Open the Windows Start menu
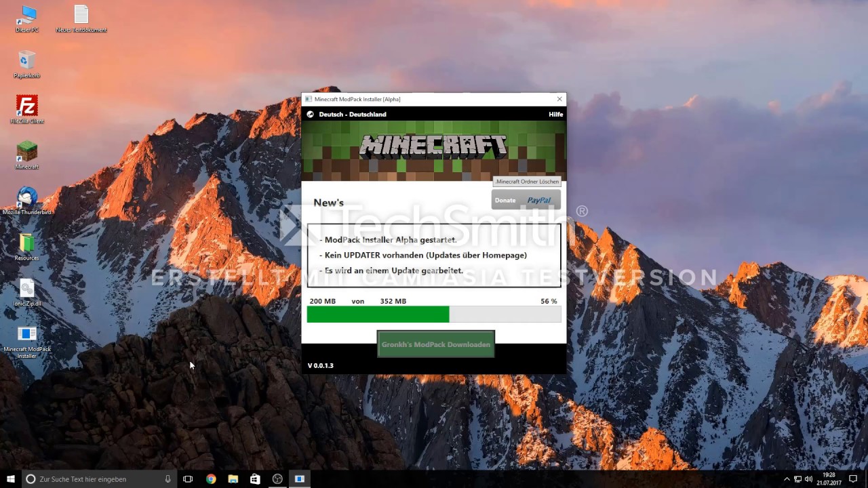The height and width of the screenshot is (488, 868). click(11, 479)
